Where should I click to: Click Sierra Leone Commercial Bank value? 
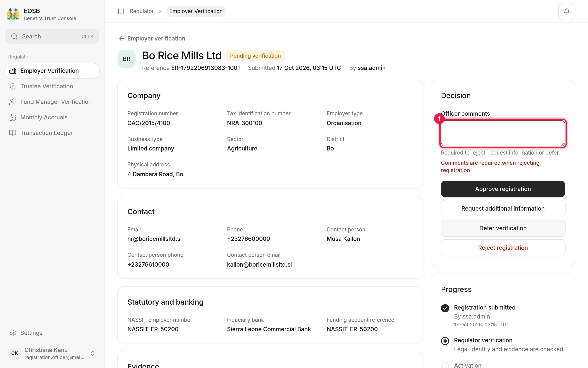[x=269, y=329]
